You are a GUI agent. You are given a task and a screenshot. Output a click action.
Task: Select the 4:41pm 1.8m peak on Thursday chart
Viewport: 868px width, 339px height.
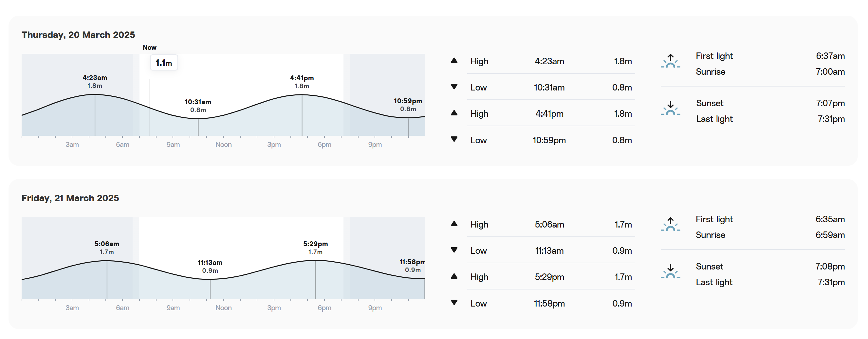pyautogui.click(x=302, y=82)
